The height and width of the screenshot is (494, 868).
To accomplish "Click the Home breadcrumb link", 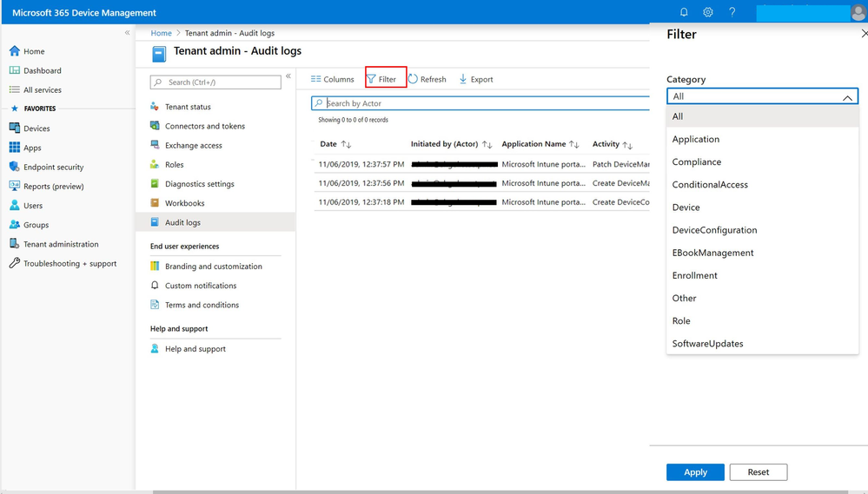I will point(161,33).
